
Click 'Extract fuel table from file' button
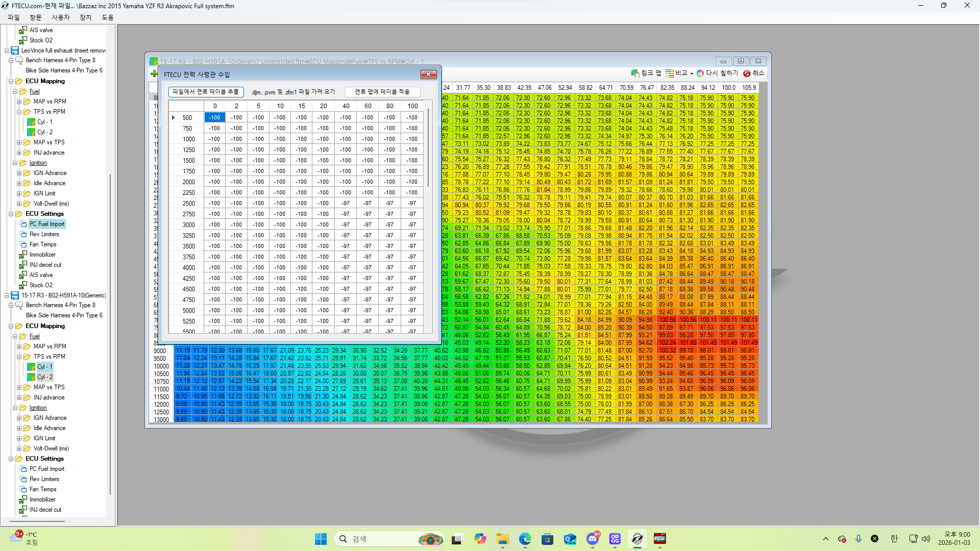[x=205, y=92]
